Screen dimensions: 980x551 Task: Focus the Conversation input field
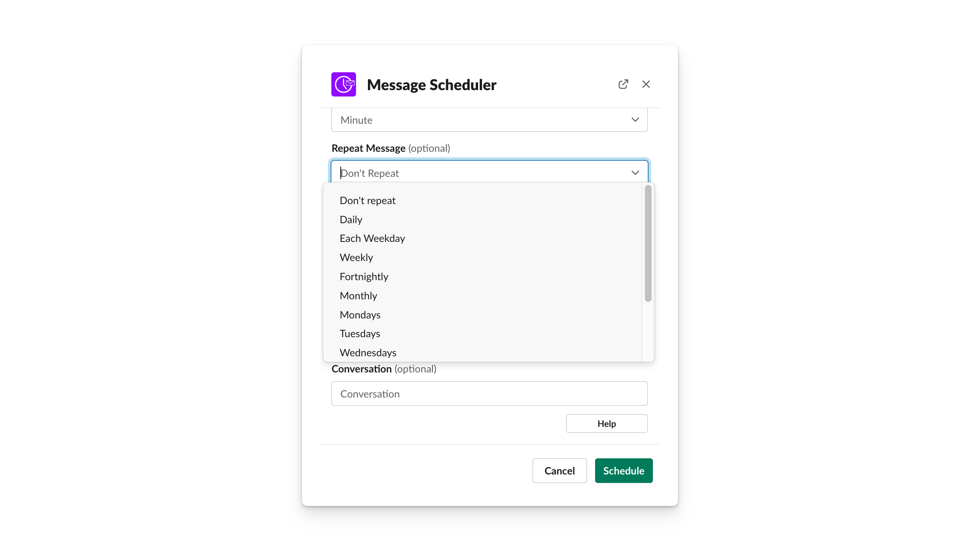click(x=489, y=394)
